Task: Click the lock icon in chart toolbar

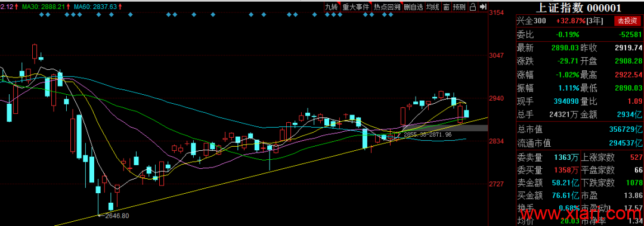Action: pos(472,7)
